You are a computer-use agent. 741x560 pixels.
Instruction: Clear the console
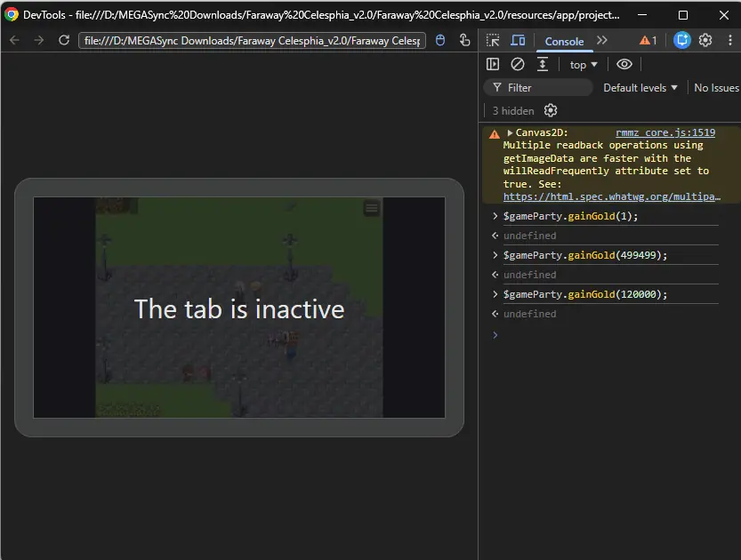click(x=518, y=64)
